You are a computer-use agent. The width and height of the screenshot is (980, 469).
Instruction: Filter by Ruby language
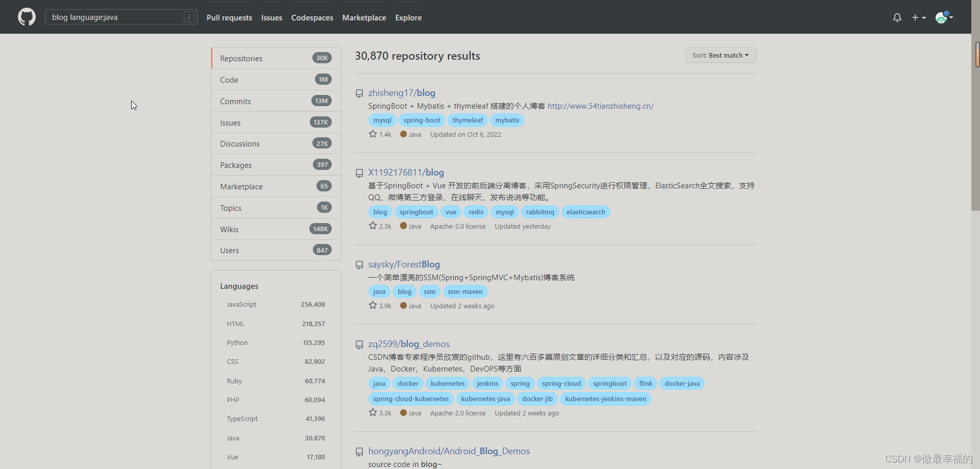pos(276,381)
